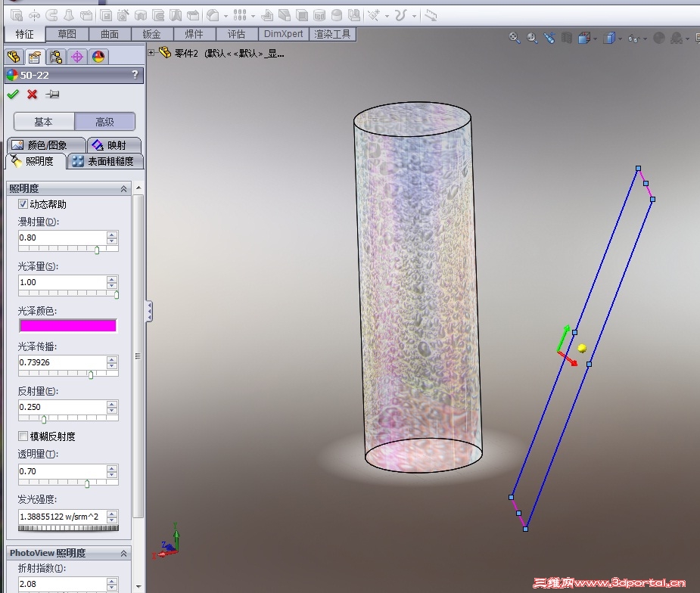Image resolution: width=700 pixels, height=593 pixels.
Task: Click the 反射量 slider handle
Action: pyautogui.click(x=44, y=420)
